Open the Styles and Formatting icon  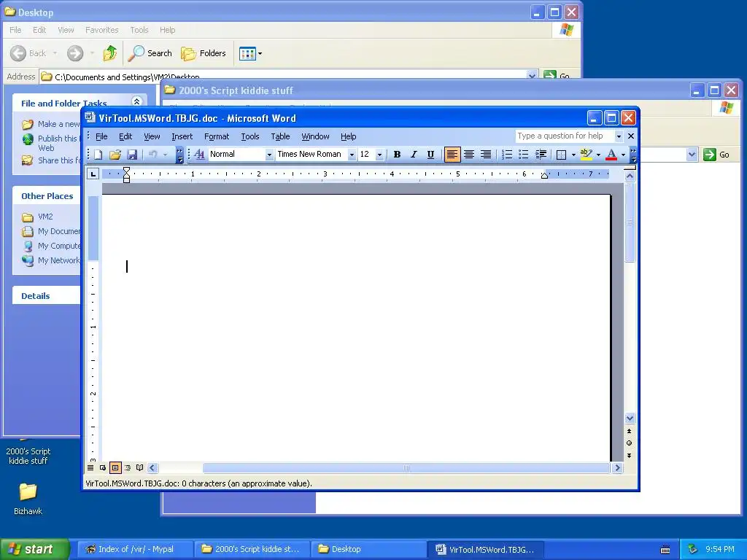click(200, 155)
